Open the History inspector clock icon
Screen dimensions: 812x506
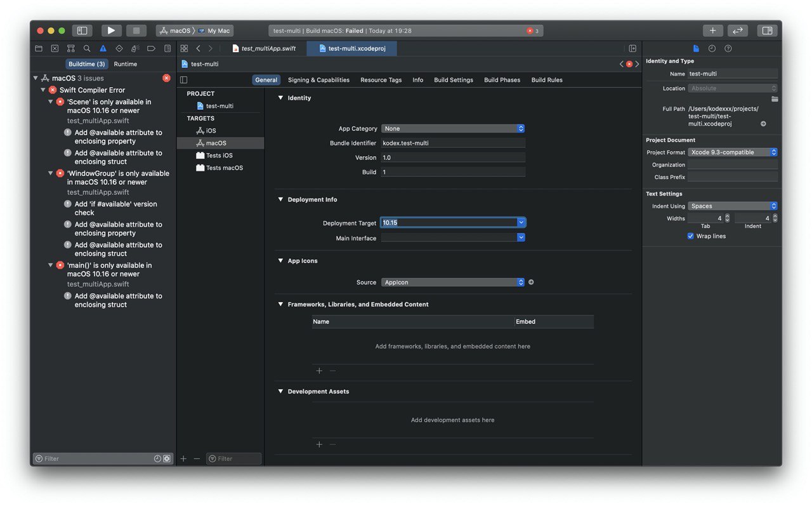[x=712, y=48]
